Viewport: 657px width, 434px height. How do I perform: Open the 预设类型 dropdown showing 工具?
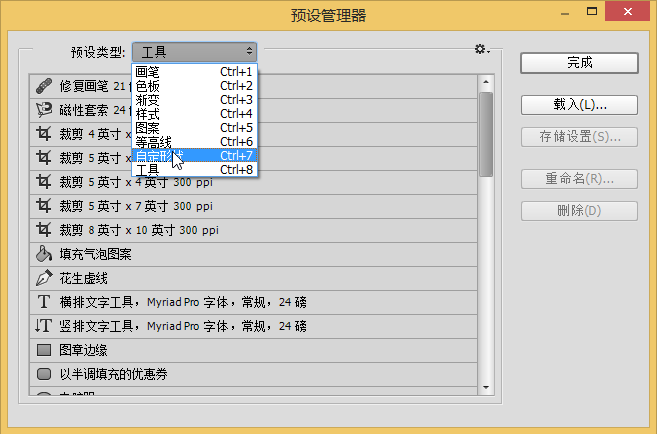pyautogui.click(x=194, y=52)
